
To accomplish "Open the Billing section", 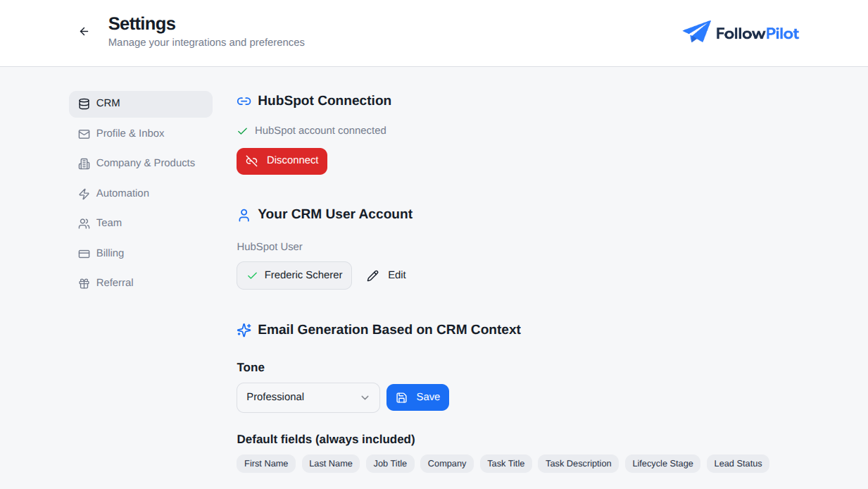I will (x=141, y=254).
